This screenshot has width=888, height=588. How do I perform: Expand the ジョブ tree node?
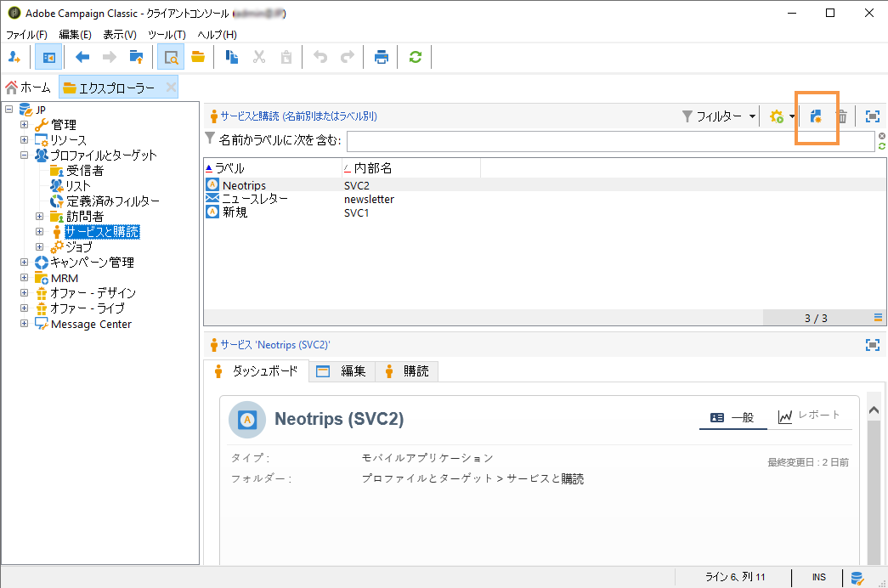[x=40, y=247]
